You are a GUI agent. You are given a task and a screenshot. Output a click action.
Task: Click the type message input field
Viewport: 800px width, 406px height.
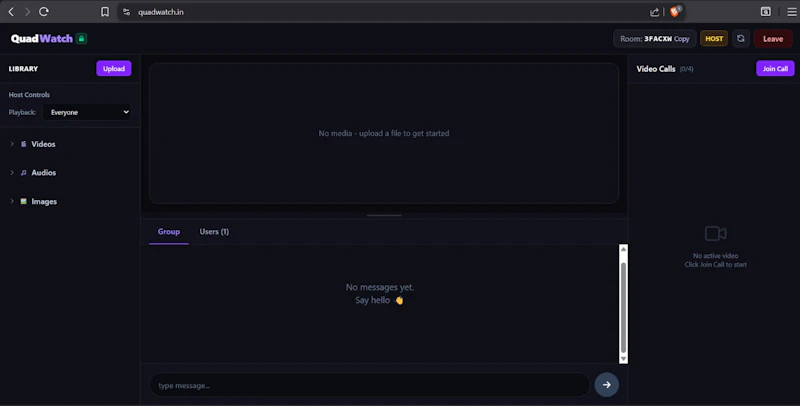pyautogui.click(x=369, y=385)
